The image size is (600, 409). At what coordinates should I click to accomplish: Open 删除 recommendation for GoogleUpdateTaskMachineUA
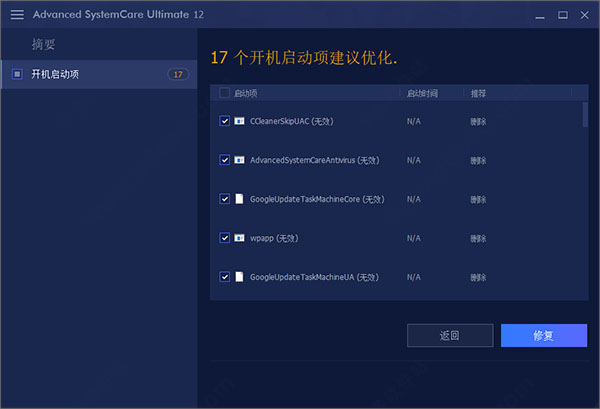pyautogui.click(x=478, y=277)
